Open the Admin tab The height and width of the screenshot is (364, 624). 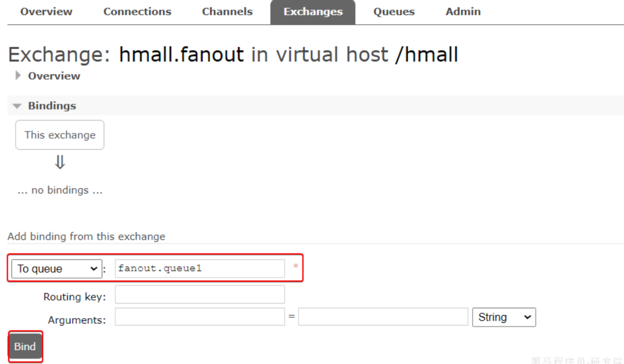point(463,11)
